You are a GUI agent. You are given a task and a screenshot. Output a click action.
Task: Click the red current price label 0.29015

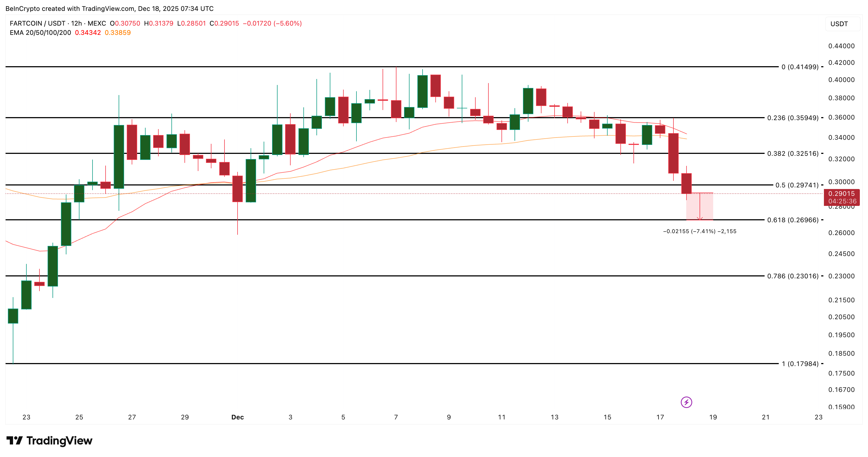click(x=842, y=194)
